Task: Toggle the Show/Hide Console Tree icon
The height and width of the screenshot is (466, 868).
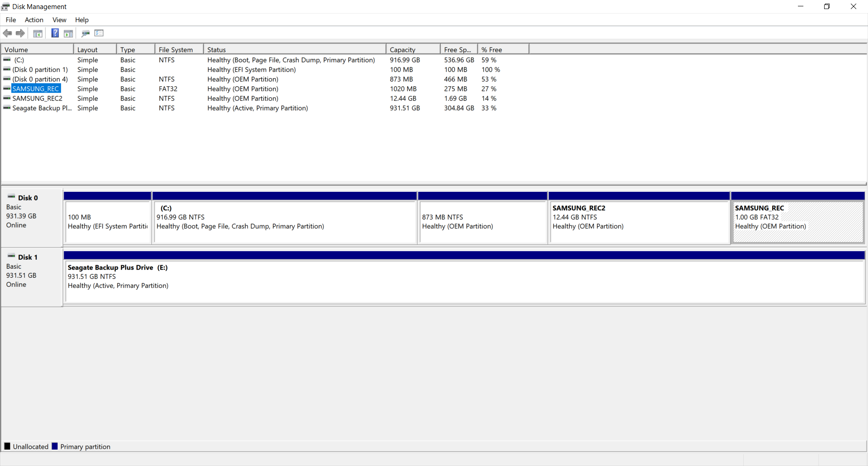Action: [38, 33]
